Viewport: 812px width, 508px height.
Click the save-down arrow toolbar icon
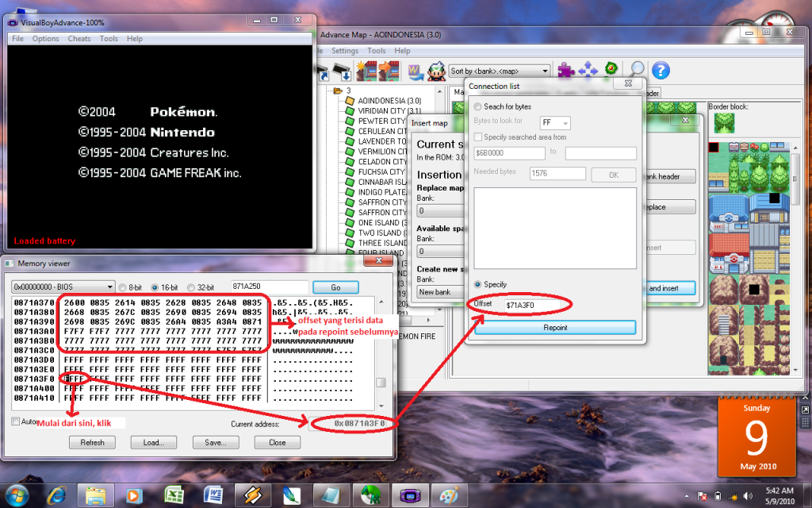click(x=343, y=72)
